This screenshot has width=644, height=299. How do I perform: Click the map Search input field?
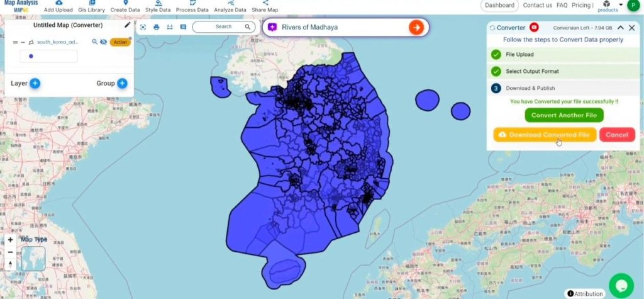pyautogui.click(x=223, y=26)
